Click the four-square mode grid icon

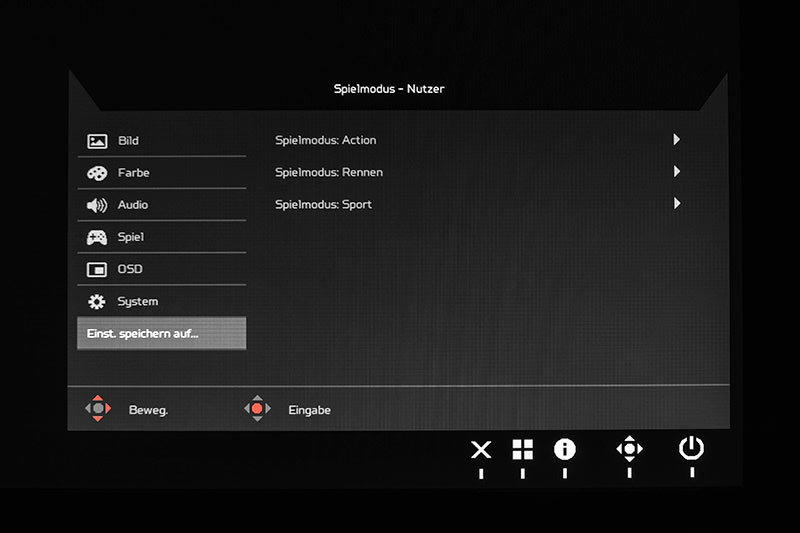(522, 449)
